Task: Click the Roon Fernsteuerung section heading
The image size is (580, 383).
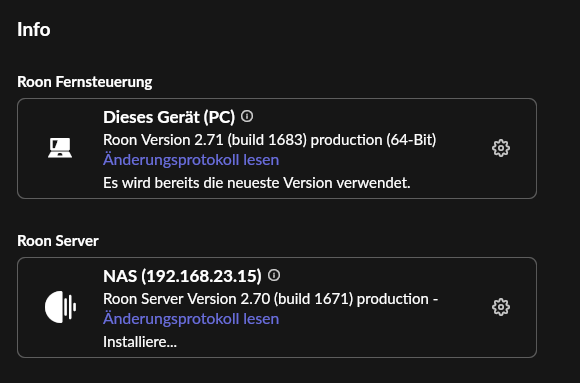Action: (x=85, y=82)
